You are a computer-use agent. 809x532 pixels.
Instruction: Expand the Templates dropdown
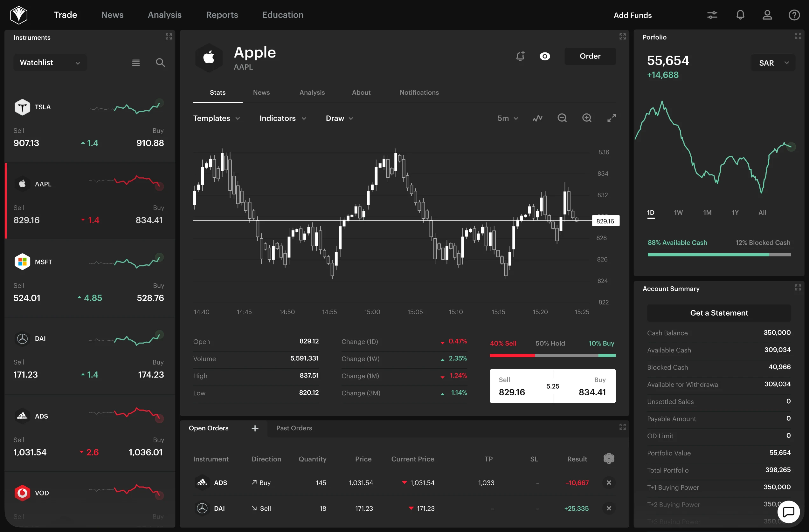tap(217, 118)
